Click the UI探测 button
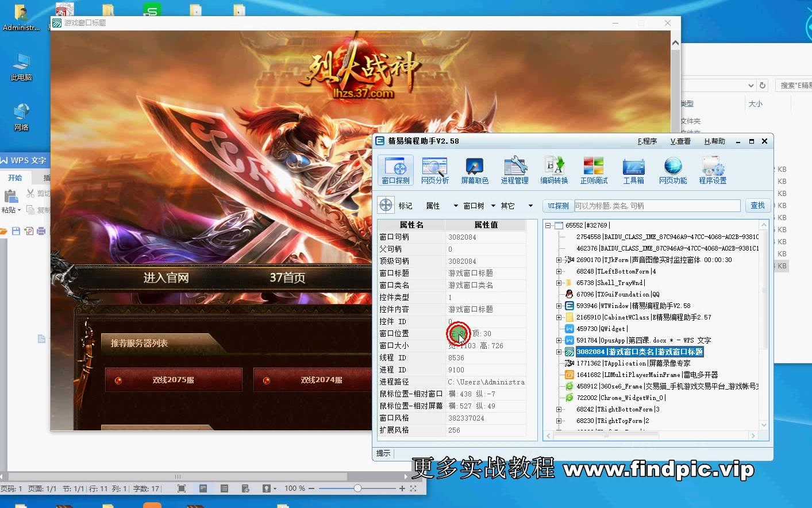Image resolution: width=812 pixels, height=508 pixels. [557, 206]
